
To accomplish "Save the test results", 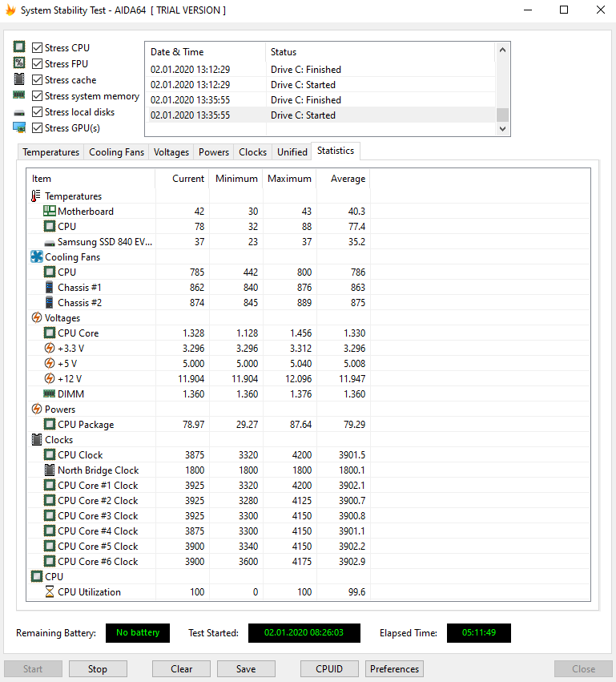I will (246, 668).
